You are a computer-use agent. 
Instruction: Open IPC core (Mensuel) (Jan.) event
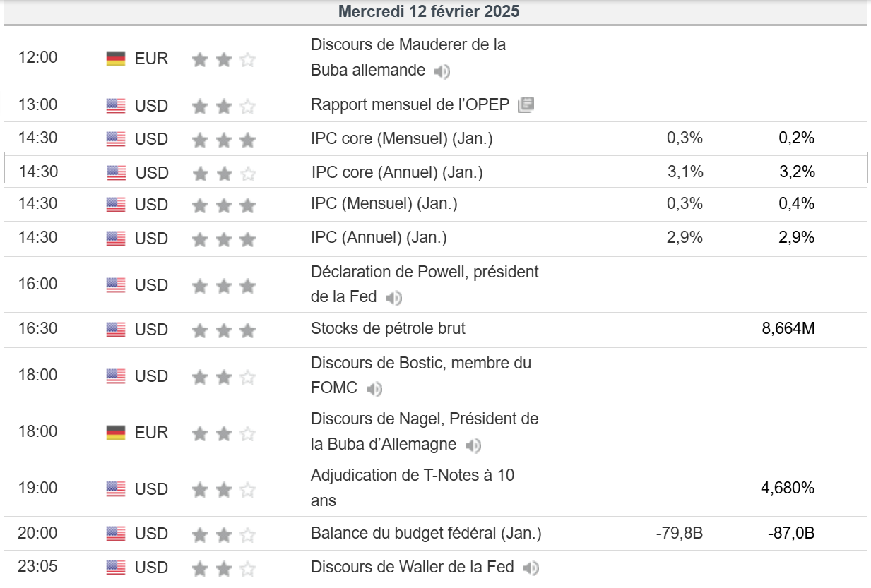pyautogui.click(x=401, y=139)
